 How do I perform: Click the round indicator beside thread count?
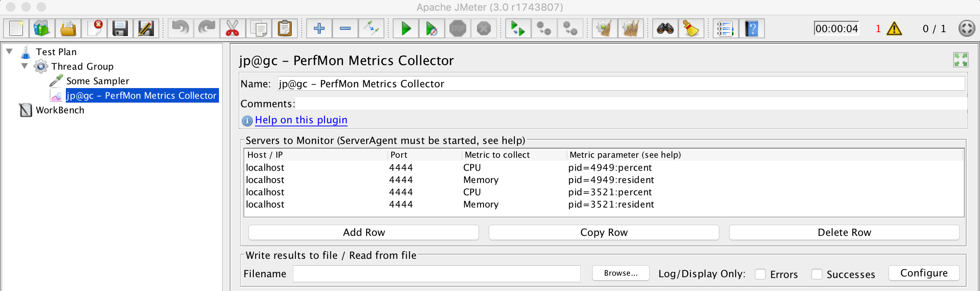click(967, 29)
